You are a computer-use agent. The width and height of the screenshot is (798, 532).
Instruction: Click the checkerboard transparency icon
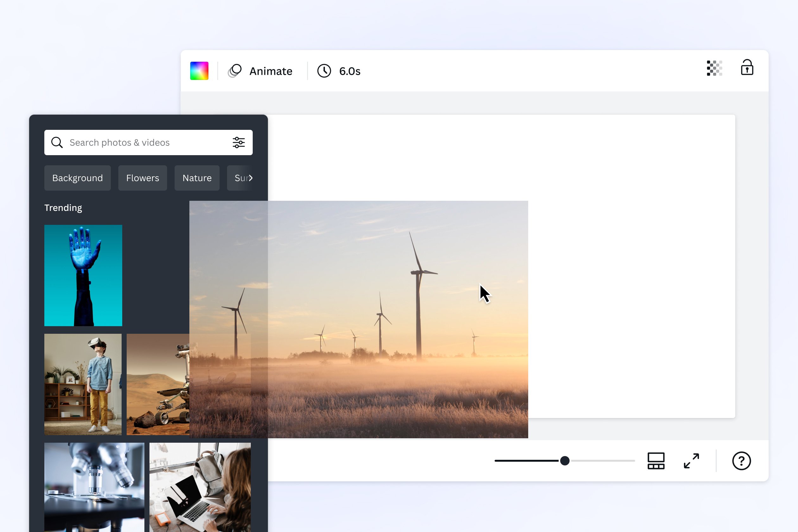point(713,70)
